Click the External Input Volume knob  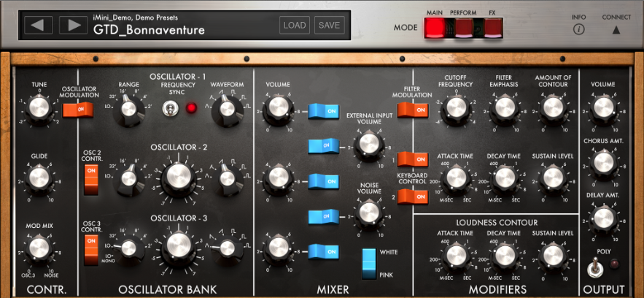click(x=369, y=143)
